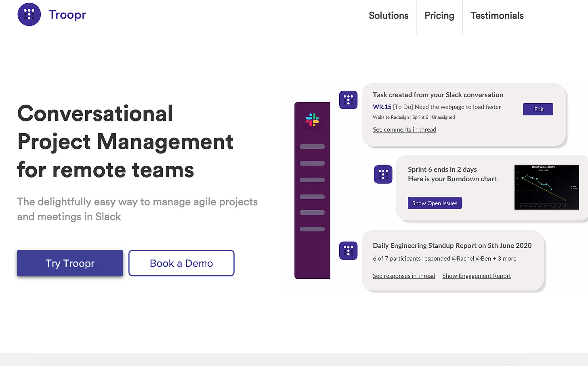The height and width of the screenshot is (366, 588).
Task: Click 'Website Redesign | Sprint 6 | Unassigned' text
Action: 414,117
